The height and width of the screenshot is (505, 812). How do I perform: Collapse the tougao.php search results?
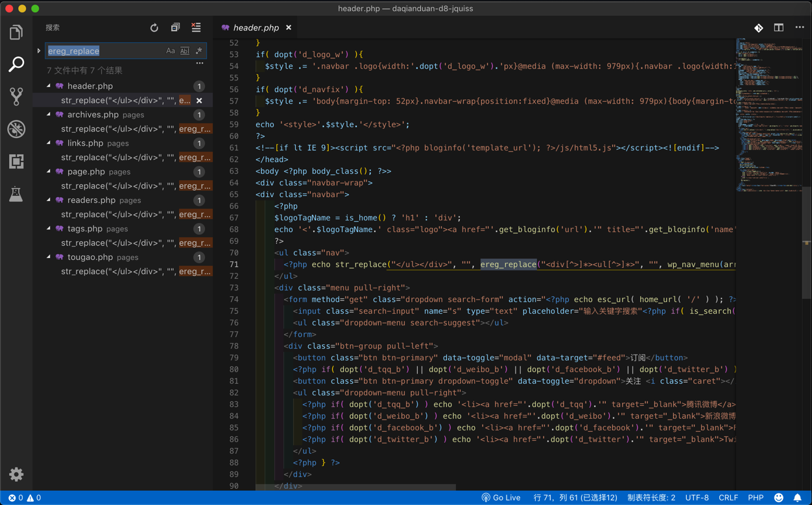click(49, 257)
